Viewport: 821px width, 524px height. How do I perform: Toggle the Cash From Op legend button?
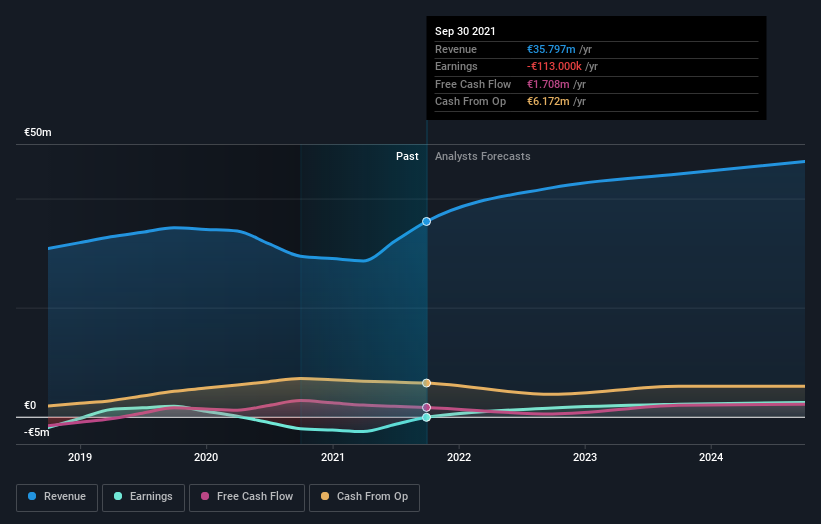pos(364,497)
